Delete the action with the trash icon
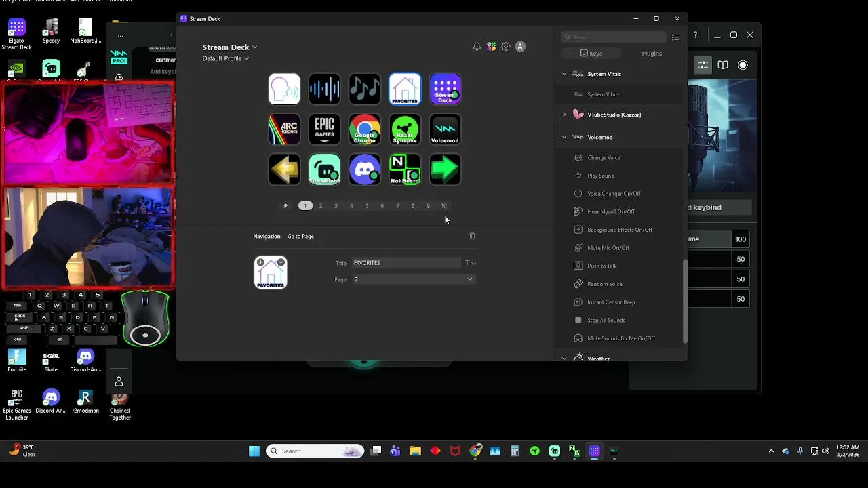 pos(473,236)
